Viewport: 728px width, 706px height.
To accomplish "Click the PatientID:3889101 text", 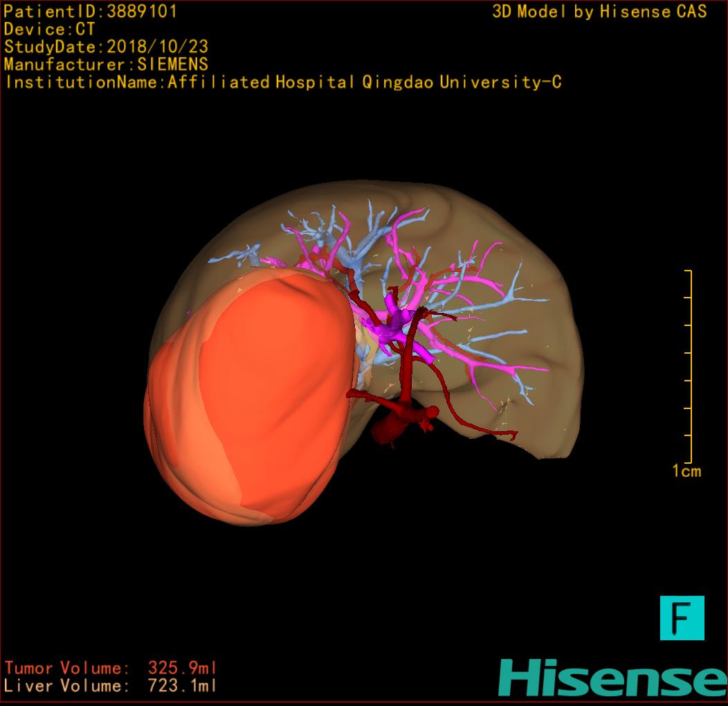I will (x=90, y=12).
